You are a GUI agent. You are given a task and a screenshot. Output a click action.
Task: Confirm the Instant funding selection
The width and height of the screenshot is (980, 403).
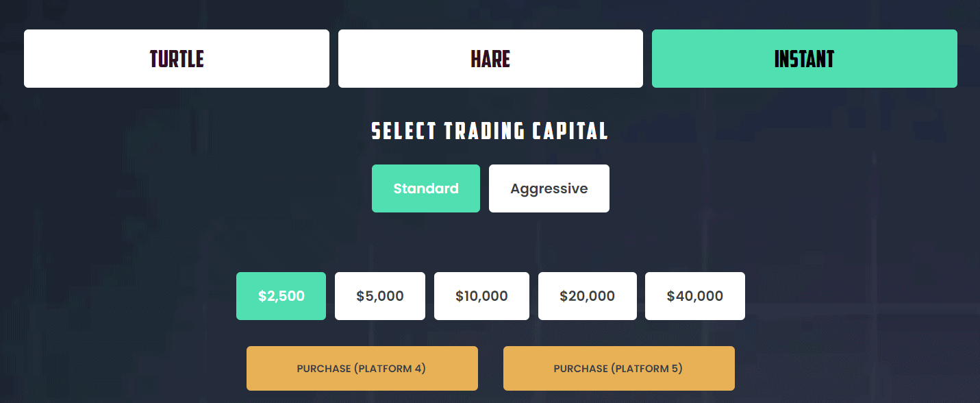(x=803, y=58)
